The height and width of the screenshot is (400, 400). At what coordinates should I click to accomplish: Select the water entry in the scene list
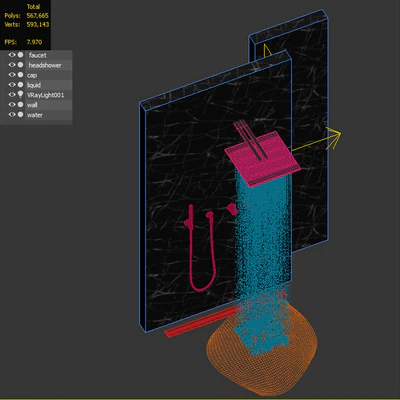(48, 115)
